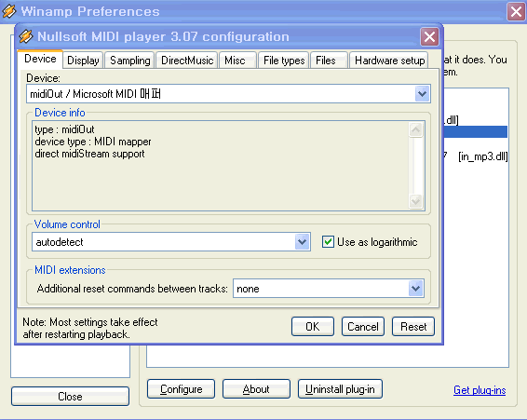Open the Sampling tab
527x420 pixels.
point(129,61)
